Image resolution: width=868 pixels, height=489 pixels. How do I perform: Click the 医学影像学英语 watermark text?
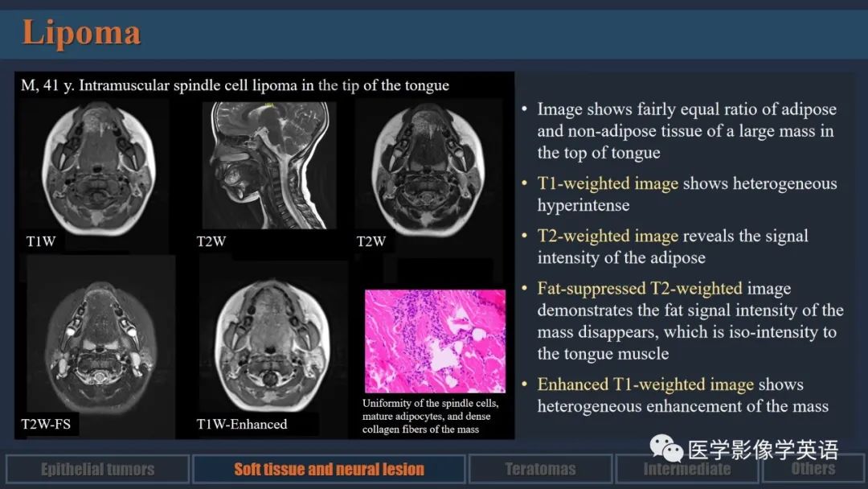[764, 450]
